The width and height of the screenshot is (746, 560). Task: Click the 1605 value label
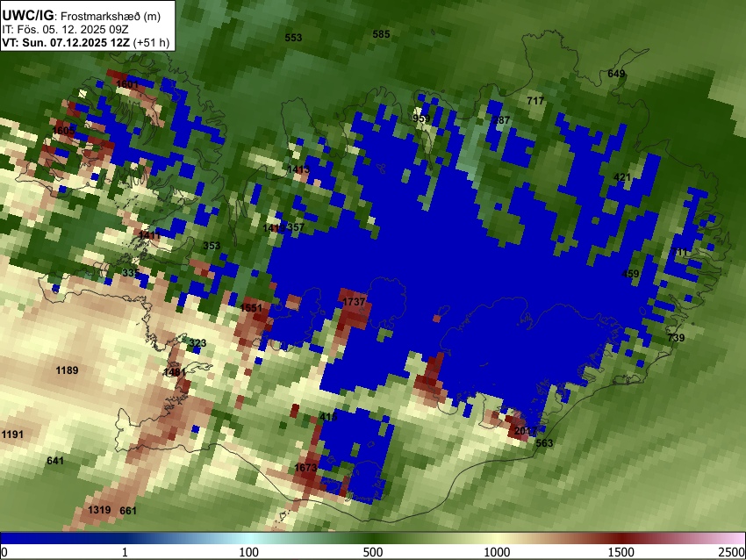(x=64, y=131)
